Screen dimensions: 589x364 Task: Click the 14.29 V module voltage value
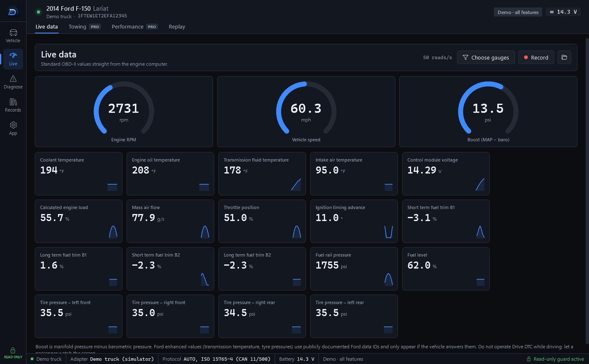tap(424, 170)
